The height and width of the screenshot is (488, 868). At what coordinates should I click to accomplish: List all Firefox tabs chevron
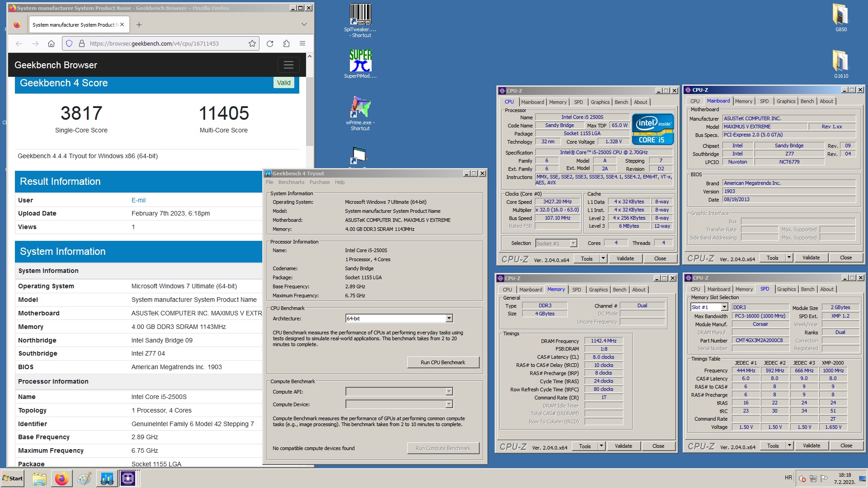point(304,24)
